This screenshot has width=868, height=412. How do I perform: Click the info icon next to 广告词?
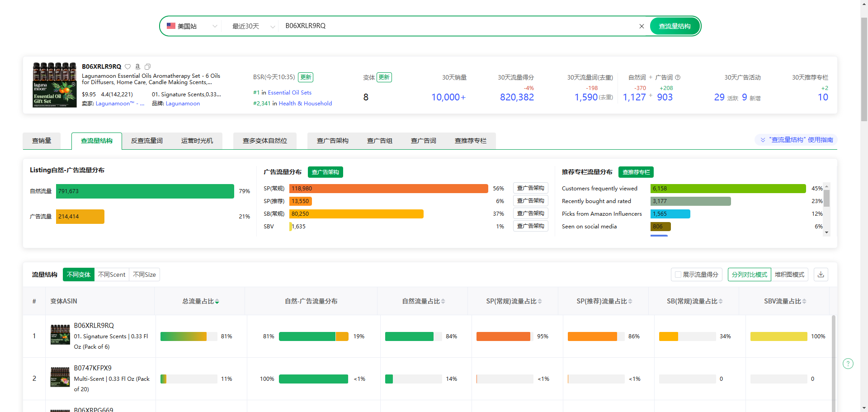[678, 77]
